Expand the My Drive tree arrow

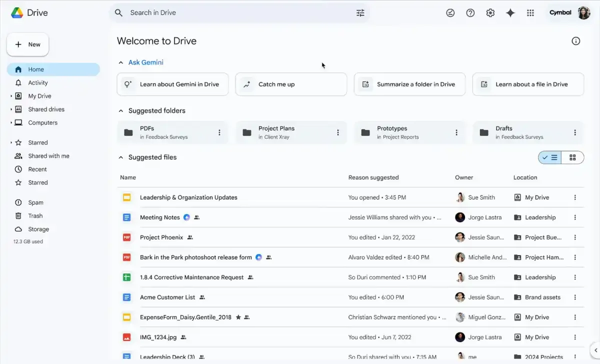pos(11,96)
